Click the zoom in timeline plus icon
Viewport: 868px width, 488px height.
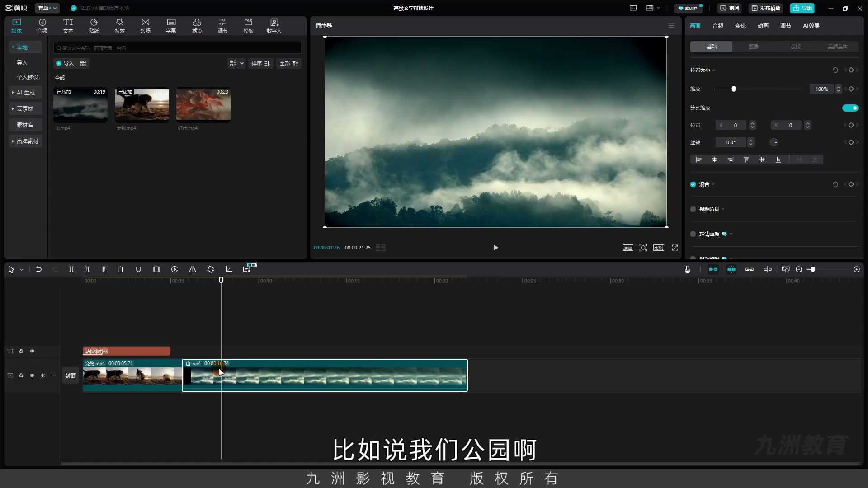[857, 269]
